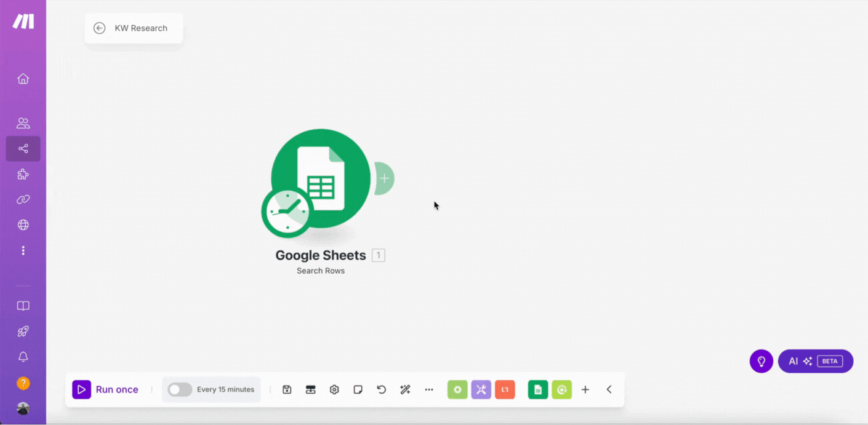Open the orange Text parser tool
Viewport: 868px width, 425px height.
pos(505,389)
